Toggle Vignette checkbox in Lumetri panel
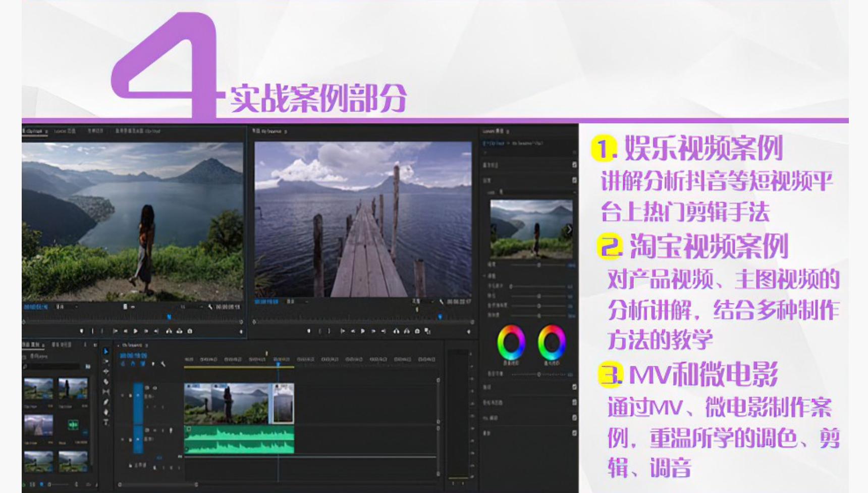The width and height of the screenshot is (868, 493). point(574,433)
